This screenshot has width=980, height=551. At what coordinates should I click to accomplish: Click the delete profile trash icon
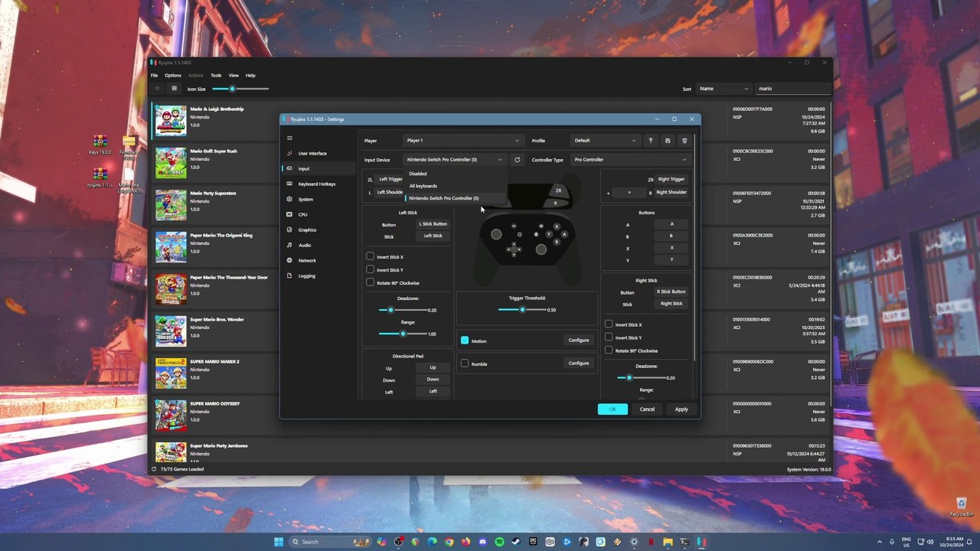tap(684, 141)
